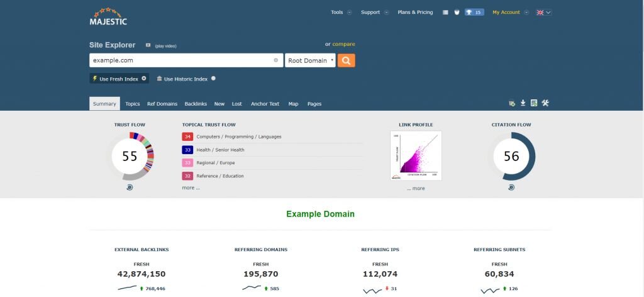Click the UK flag icon
644x297 pixels.
click(x=540, y=13)
